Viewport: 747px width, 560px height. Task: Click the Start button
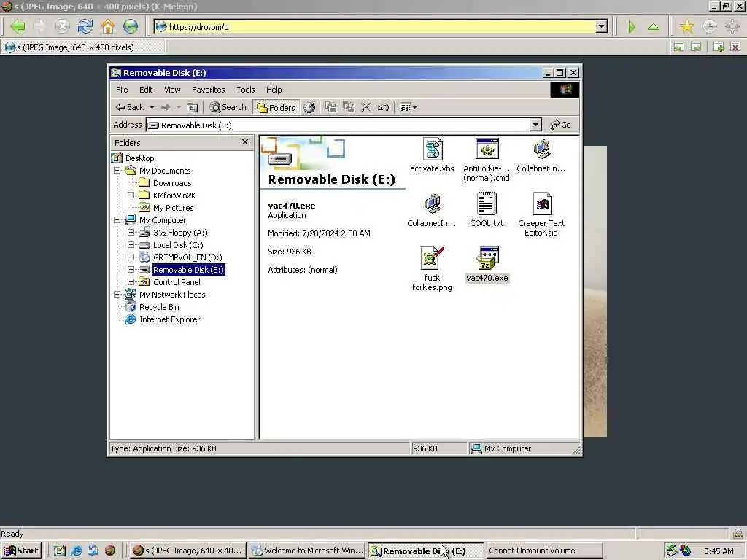22,551
